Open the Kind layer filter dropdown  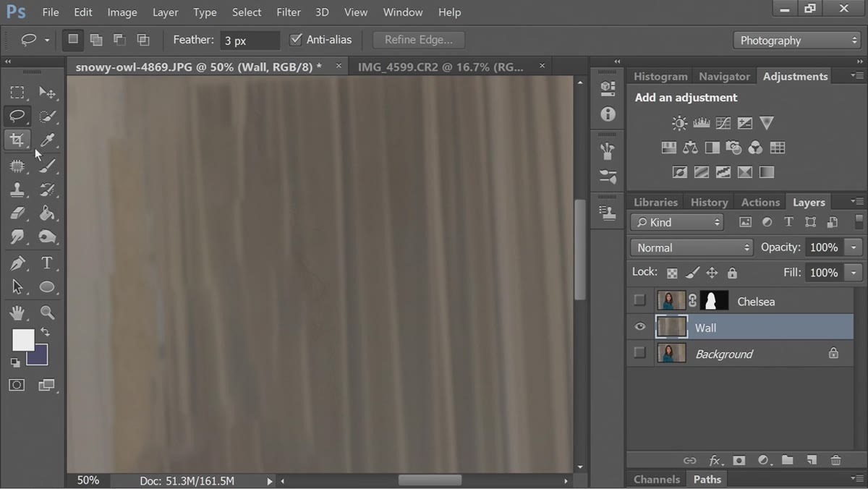tap(677, 222)
